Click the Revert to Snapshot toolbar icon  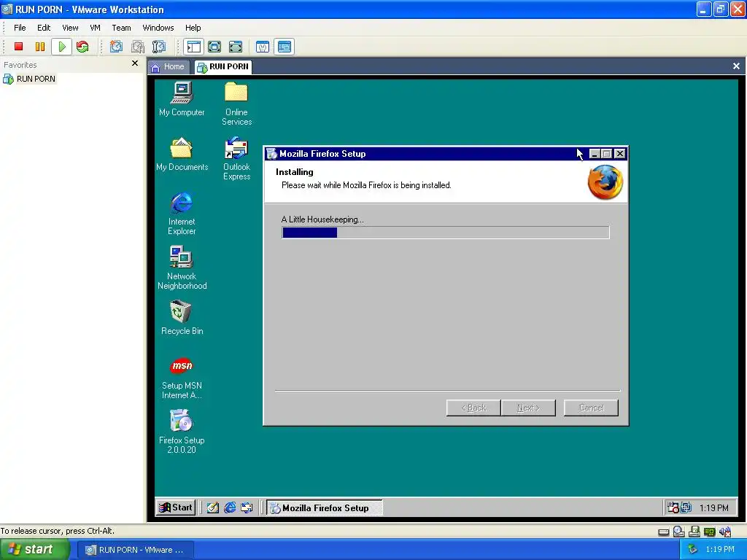click(138, 47)
